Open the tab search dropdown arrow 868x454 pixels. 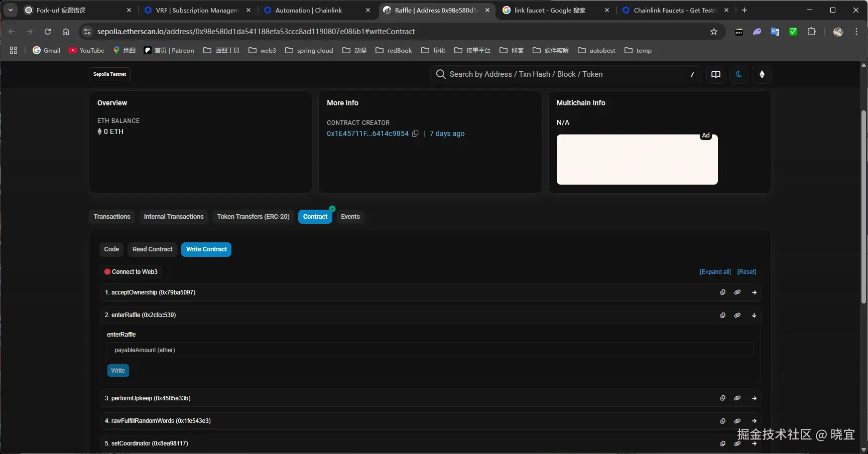coord(11,10)
